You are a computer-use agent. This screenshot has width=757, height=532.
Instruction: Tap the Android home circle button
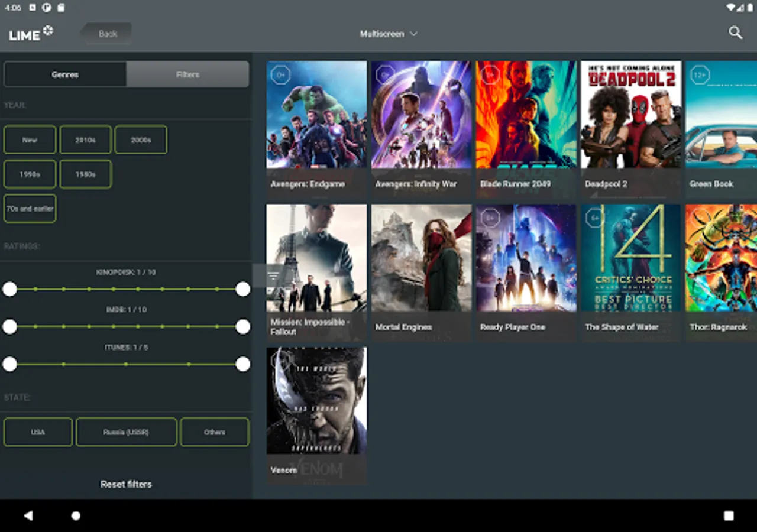[76, 515]
